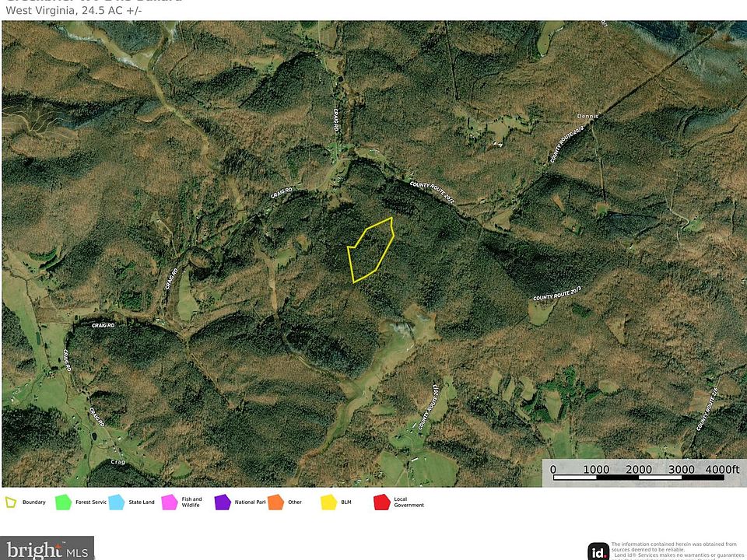Click the Land id disclaimer text
Viewport: 747px width, 560px height.
pos(676,551)
